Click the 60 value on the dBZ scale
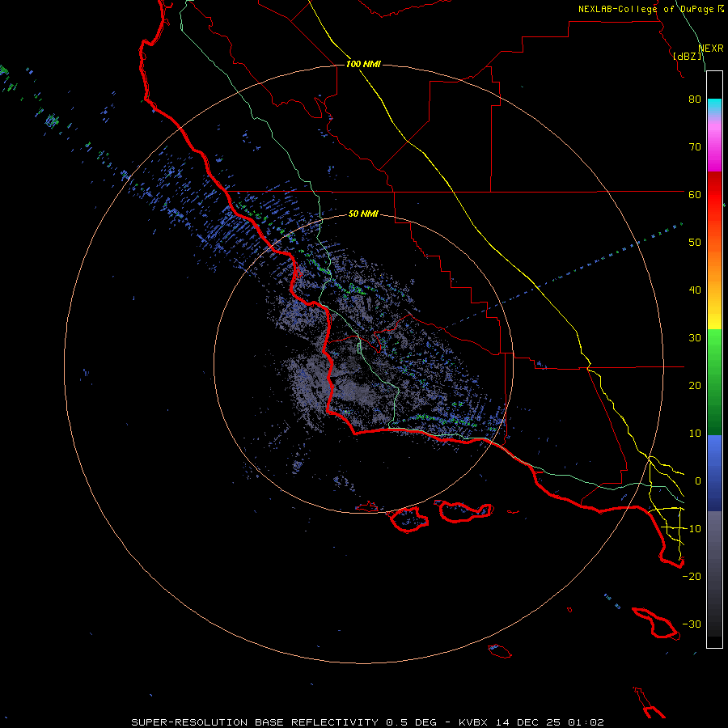 tap(695, 195)
